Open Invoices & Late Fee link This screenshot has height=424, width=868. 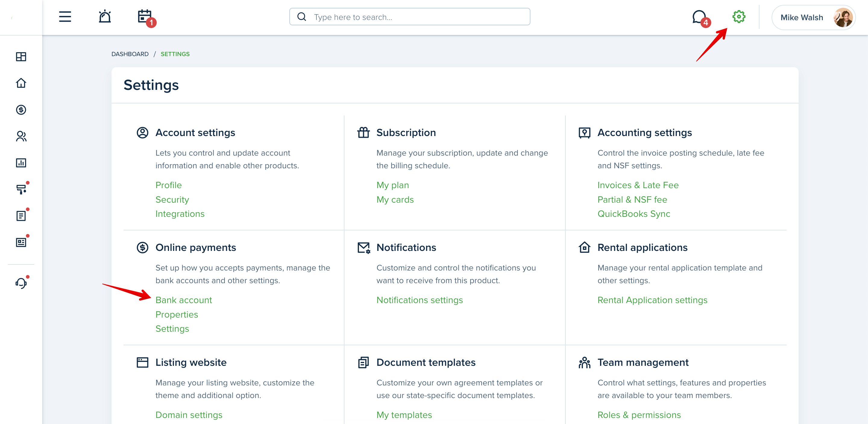(x=638, y=185)
